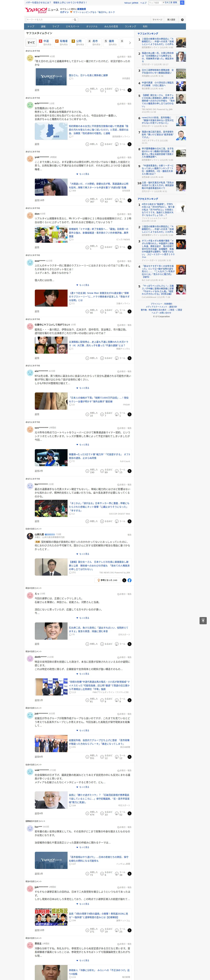This screenshot has height=980, width=210.
Task: Open the Snow Man drama article thumbnail
Action: point(51,298)
